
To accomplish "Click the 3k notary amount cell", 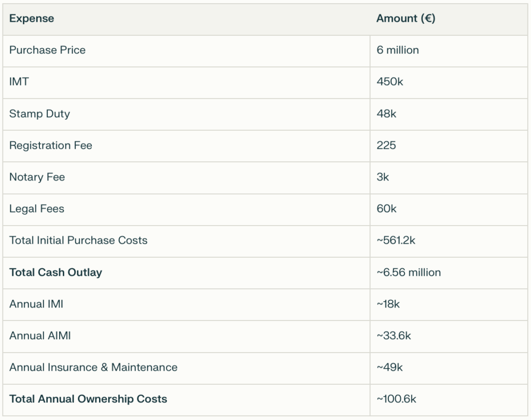I will (383, 177).
